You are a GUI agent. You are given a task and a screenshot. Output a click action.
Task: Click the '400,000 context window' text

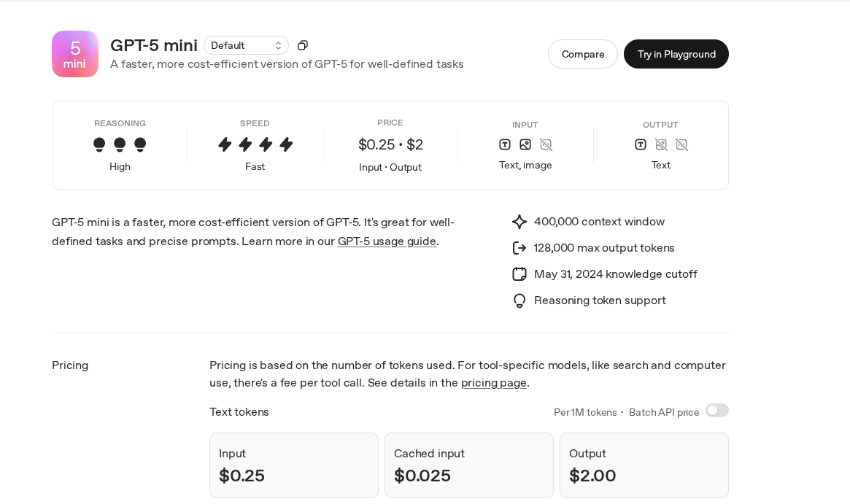[x=599, y=222]
